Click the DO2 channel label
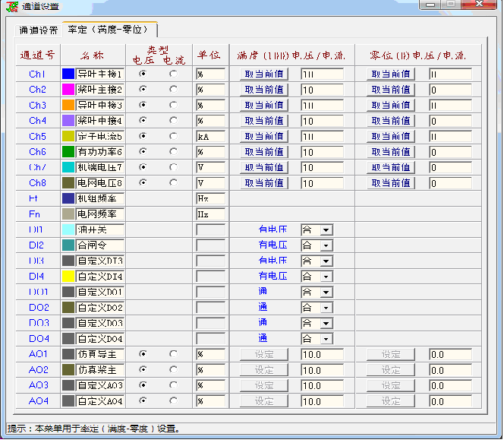The height and width of the screenshot is (443, 504). point(39,308)
